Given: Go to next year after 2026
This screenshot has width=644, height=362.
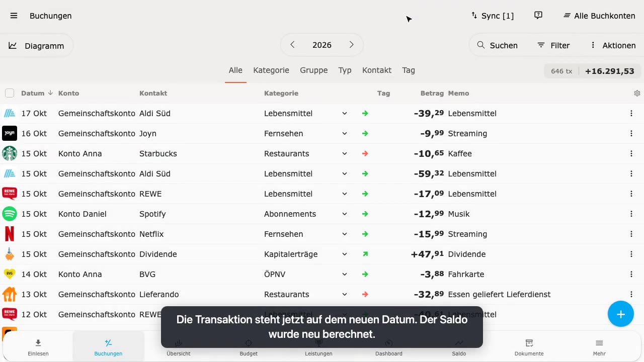Looking at the screenshot, I should 352,45.
